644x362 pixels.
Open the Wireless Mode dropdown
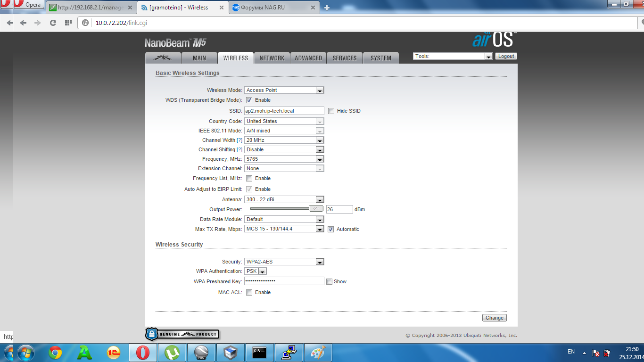point(284,90)
